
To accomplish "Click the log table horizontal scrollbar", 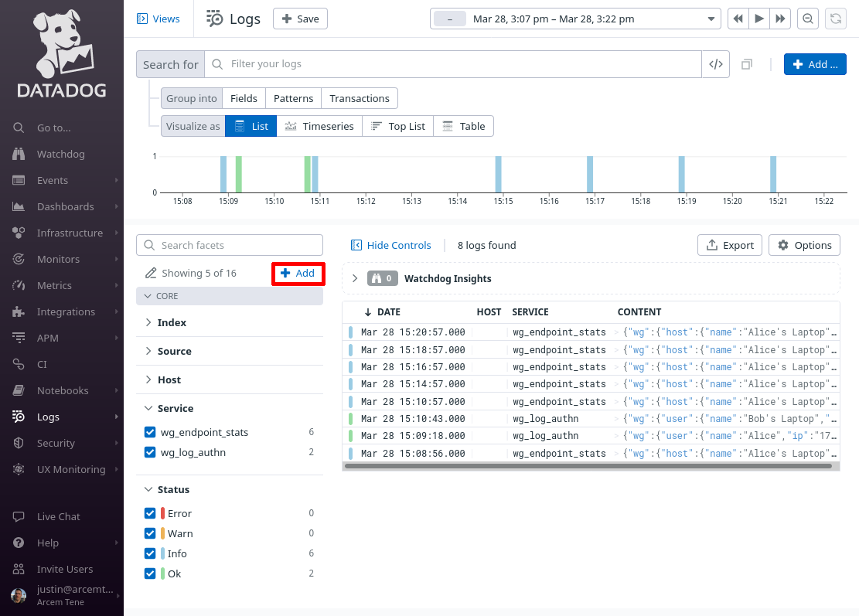I will tap(588, 467).
